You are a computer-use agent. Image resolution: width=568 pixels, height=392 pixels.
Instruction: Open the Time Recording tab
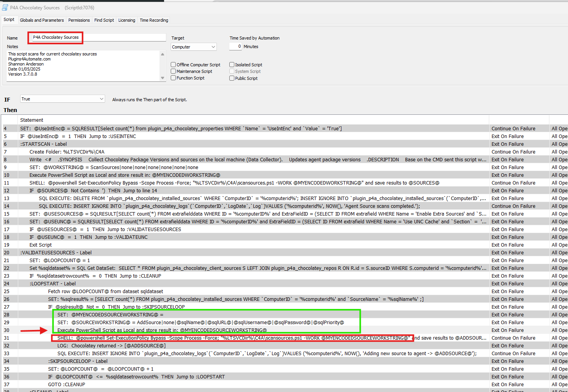click(154, 20)
